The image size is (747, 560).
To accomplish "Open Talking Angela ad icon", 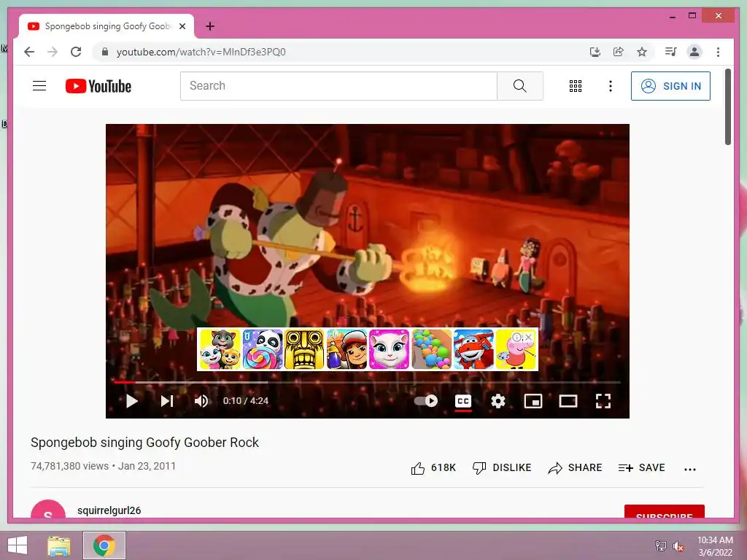I will [389, 349].
